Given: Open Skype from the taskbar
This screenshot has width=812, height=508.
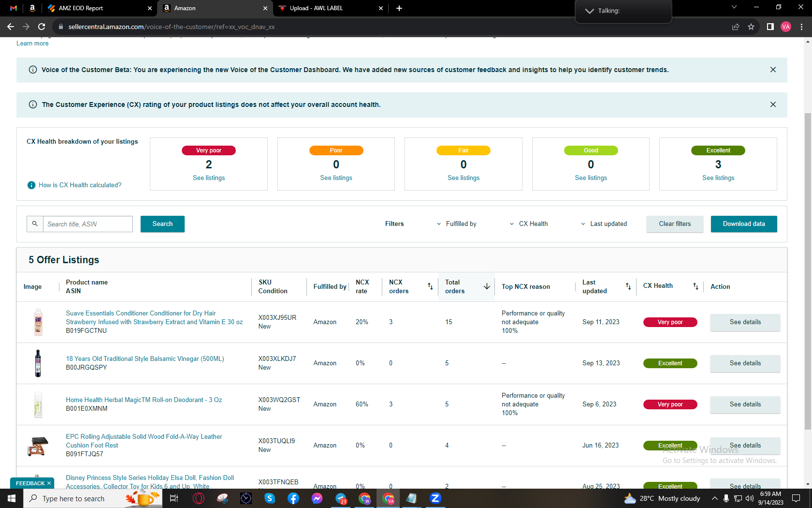Looking at the screenshot, I should point(270,498).
